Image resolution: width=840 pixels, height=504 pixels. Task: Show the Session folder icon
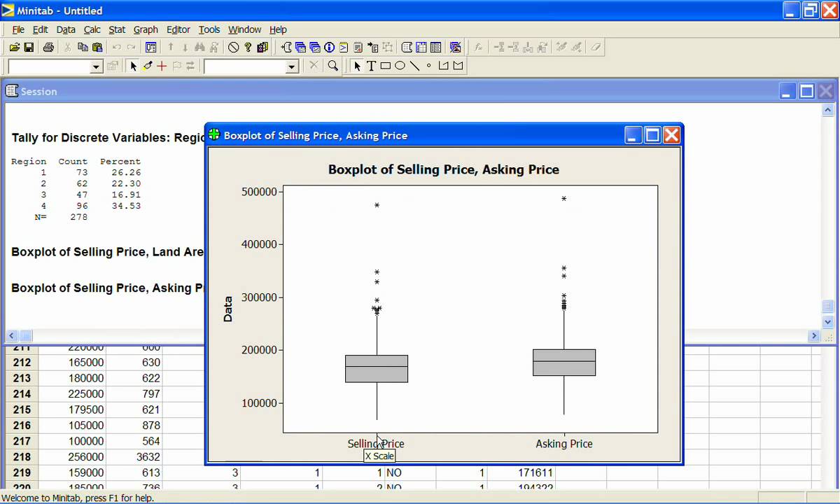(286, 47)
